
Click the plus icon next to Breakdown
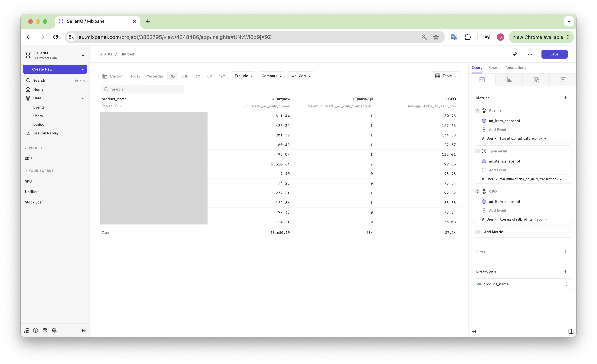pyautogui.click(x=566, y=271)
